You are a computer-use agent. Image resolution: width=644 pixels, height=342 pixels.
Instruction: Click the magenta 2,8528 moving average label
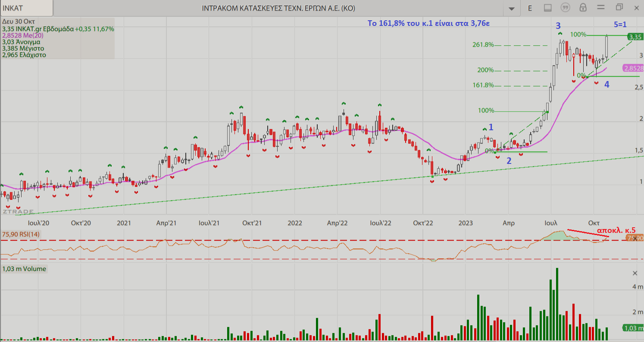[634, 68]
